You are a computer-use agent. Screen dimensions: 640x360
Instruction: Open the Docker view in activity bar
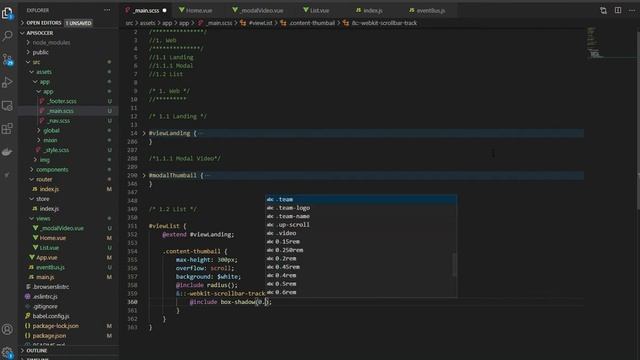tap(7, 152)
